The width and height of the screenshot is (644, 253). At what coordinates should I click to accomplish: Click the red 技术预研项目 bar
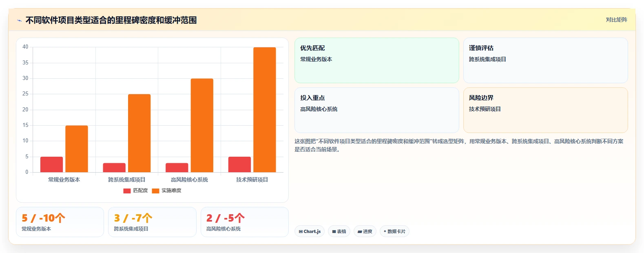coord(240,164)
